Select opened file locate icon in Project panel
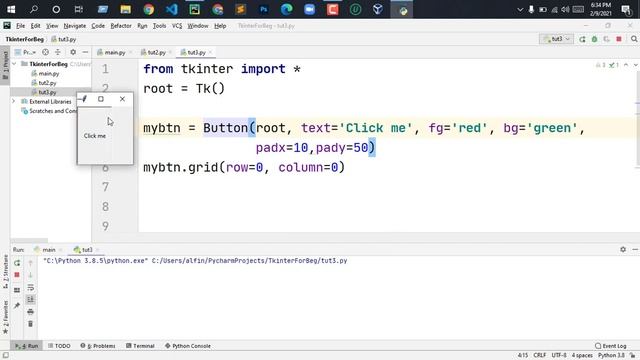Viewport: 640px width, 360px height. pyautogui.click(x=45, y=52)
